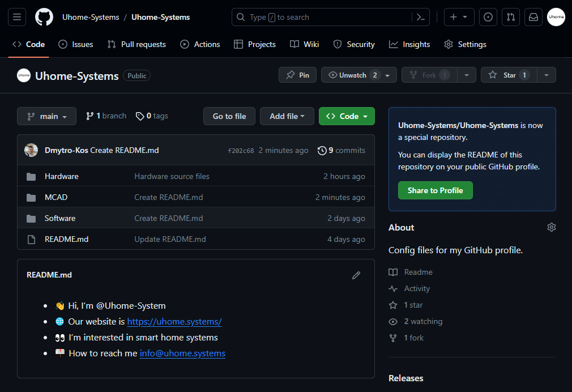Click the Releases heading
Image resolution: width=572 pixels, height=392 pixels.
405,378
